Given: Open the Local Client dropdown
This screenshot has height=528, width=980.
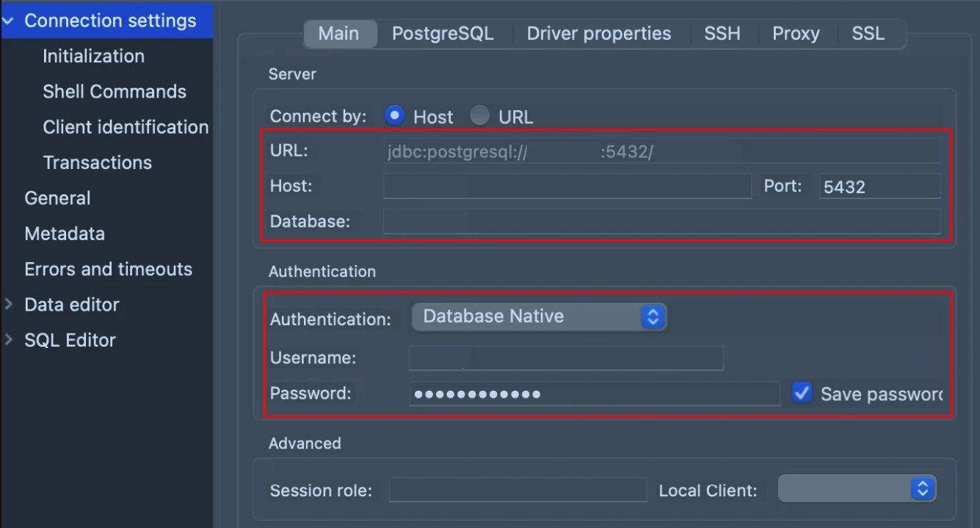Looking at the screenshot, I should [857, 489].
